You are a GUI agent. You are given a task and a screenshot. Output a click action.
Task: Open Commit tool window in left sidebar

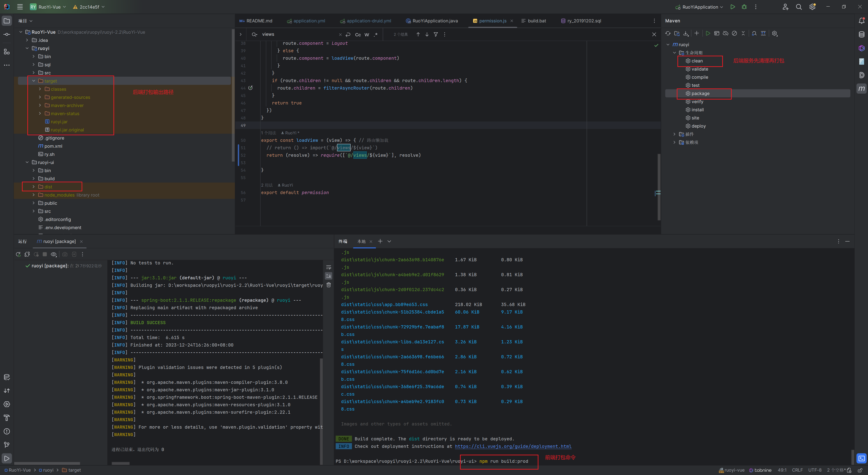point(7,34)
